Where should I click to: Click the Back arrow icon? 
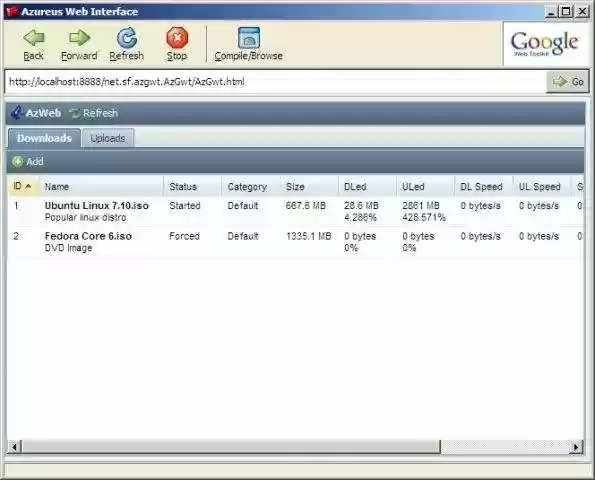pos(34,38)
